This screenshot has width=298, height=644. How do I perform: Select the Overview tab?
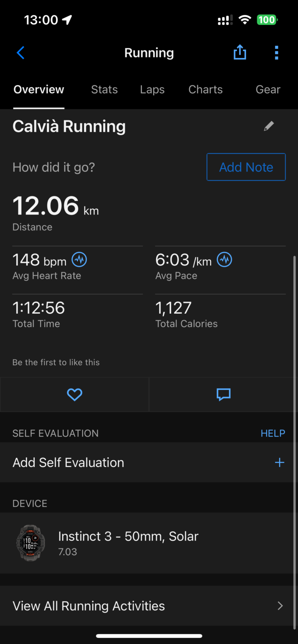[39, 90]
